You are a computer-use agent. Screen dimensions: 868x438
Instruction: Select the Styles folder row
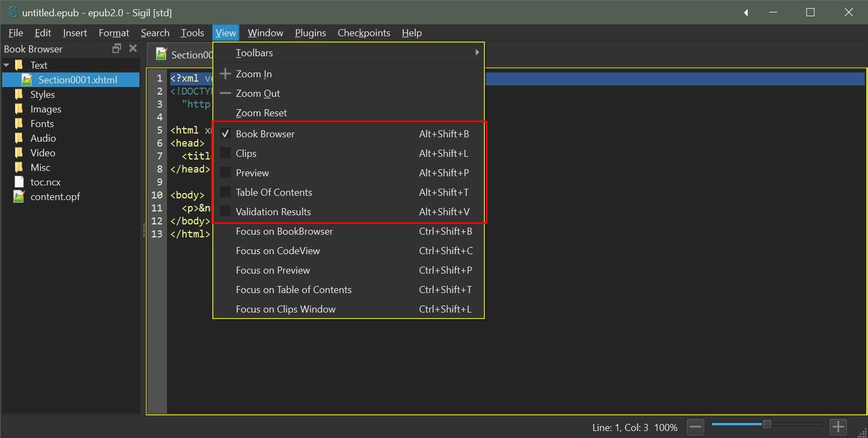71,94
